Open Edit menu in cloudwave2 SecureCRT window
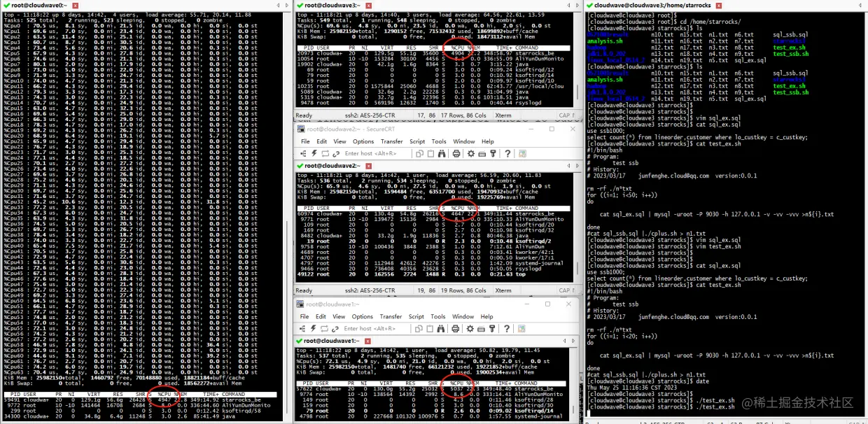The image size is (868, 424). point(322,141)
